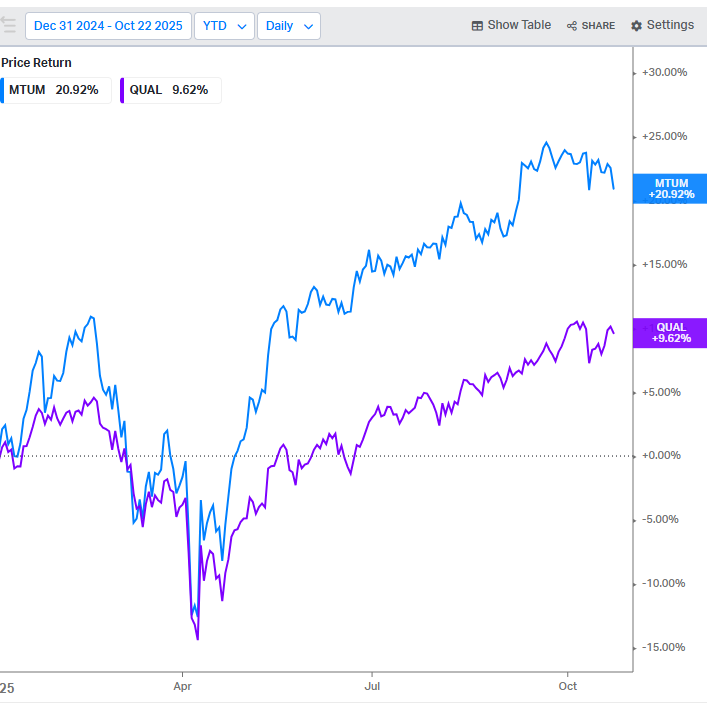Expand the Daily frequency dropdown
The width and height of the screenshot is (707, 703).
(x=288, y=26)
